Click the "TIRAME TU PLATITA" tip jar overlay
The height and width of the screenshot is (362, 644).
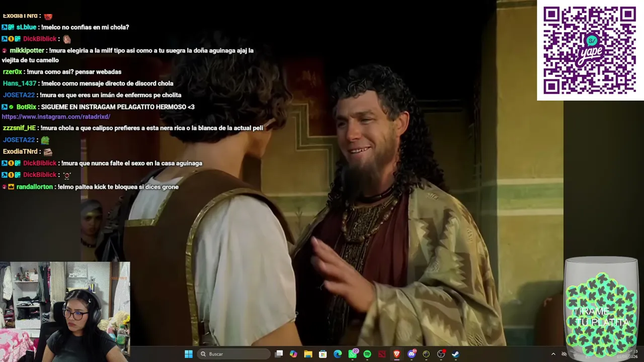[601, 307]
